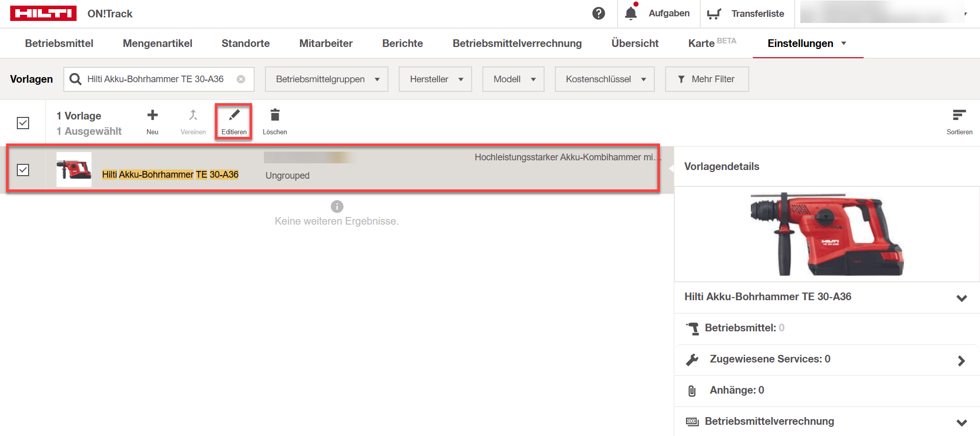The width and height of the screenshot is (980, 436).
Task: Click the Vereinen merge icon
Action: (x=193, y=122)
